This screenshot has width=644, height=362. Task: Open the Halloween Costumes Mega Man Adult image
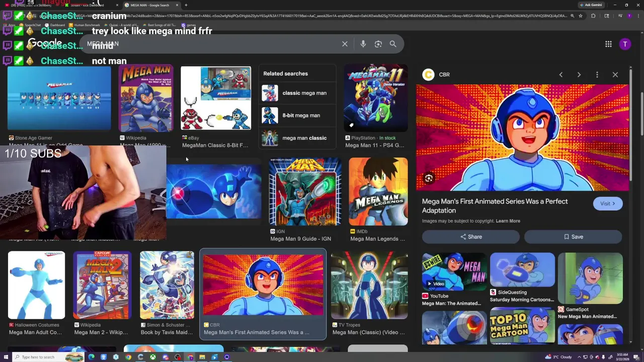coord(36,285)
